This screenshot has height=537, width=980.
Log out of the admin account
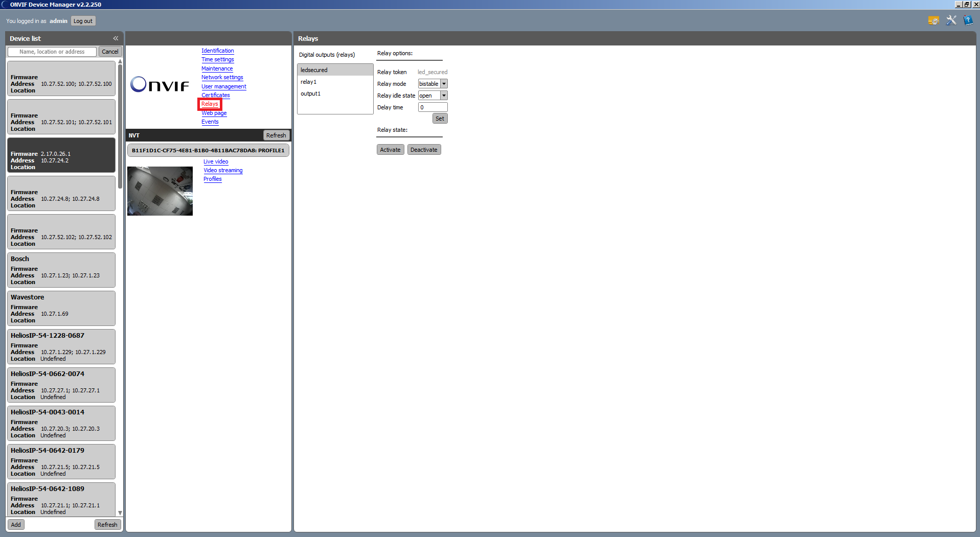[x=83, y=21]
